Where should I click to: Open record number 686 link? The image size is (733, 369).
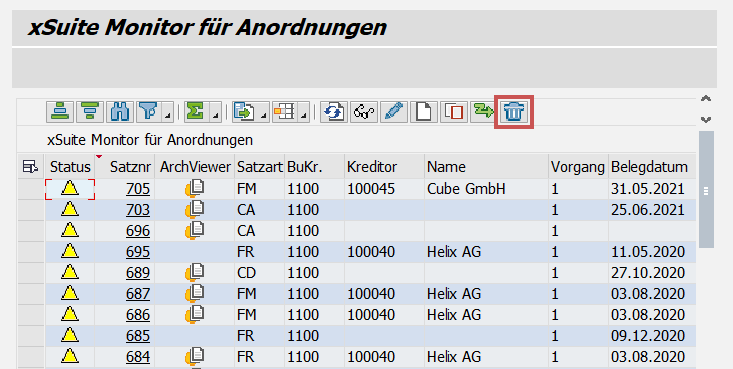click(138, 315)
